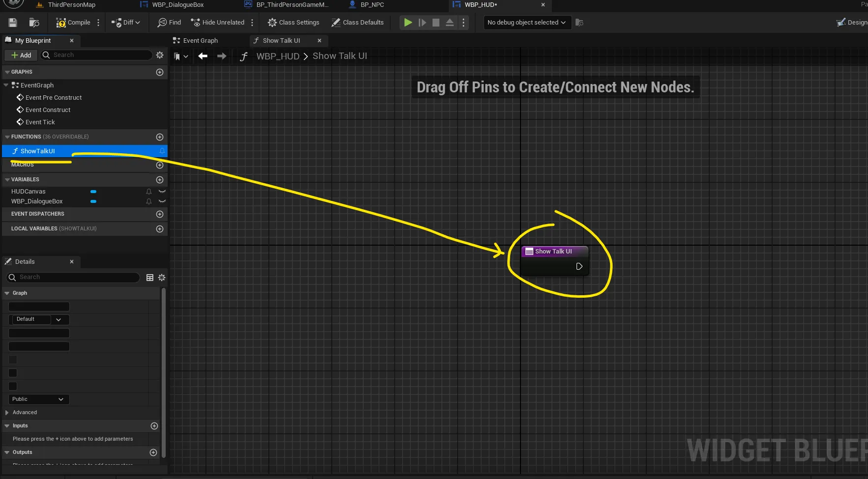
Task: Focus the Details search field
Action: point(73,278)
